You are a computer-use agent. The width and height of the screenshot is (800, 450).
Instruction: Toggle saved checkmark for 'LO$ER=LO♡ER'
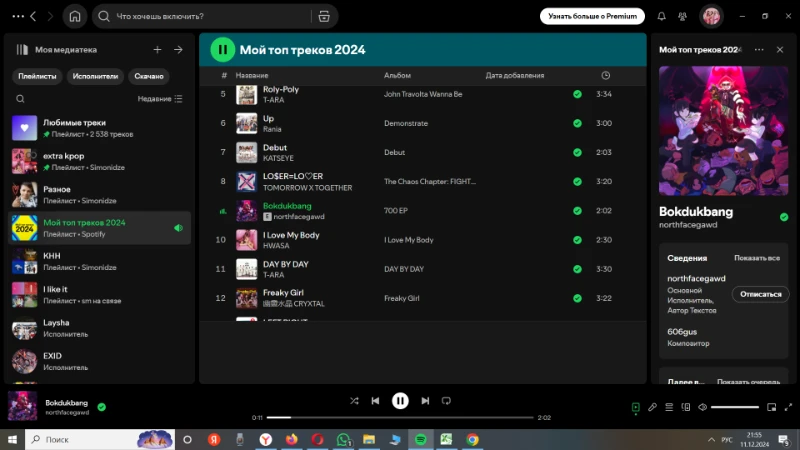(x=577, y=181)
